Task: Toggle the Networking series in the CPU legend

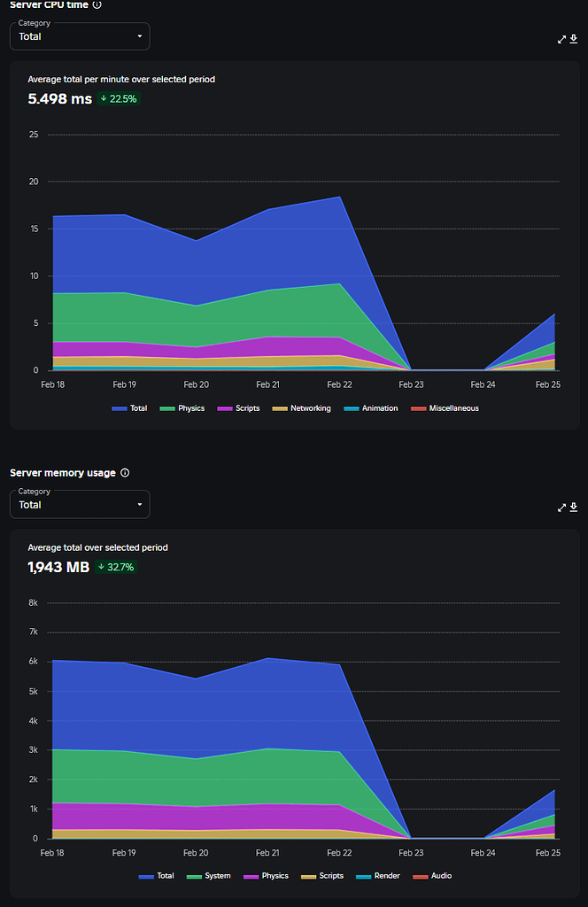Action: click(x=306, y=407)
